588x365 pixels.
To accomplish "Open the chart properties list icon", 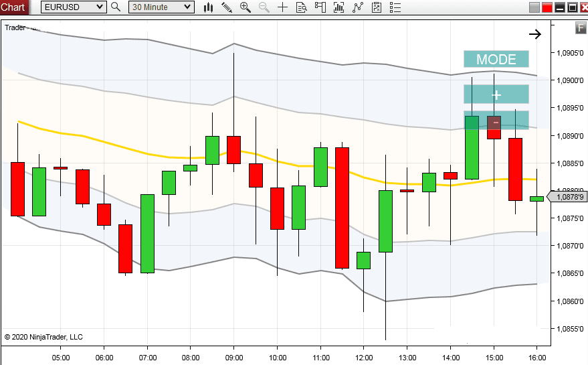I will (x=395, y=7).
